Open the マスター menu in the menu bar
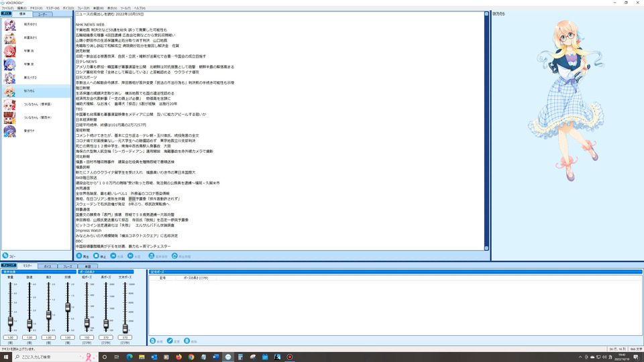 [x=52, y=8]
